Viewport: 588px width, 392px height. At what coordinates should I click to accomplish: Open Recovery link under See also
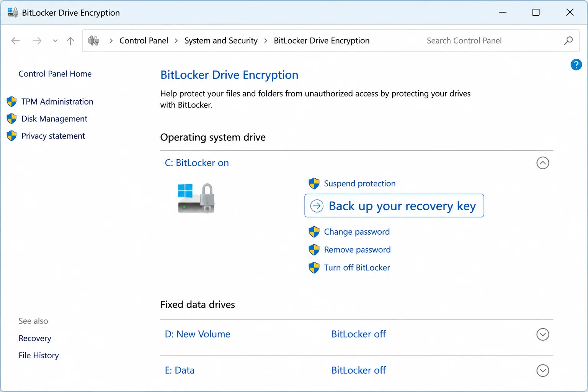35,338
